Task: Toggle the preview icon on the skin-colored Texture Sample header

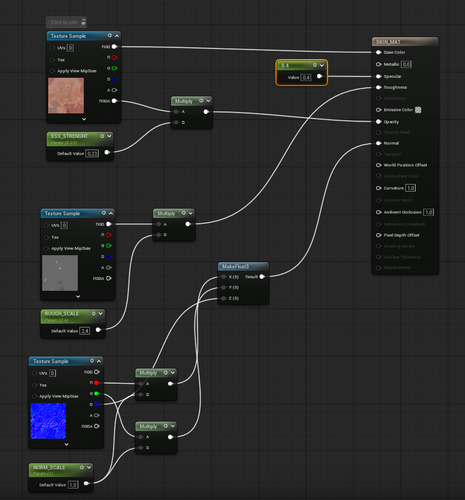Action: (x=110, y=35)
